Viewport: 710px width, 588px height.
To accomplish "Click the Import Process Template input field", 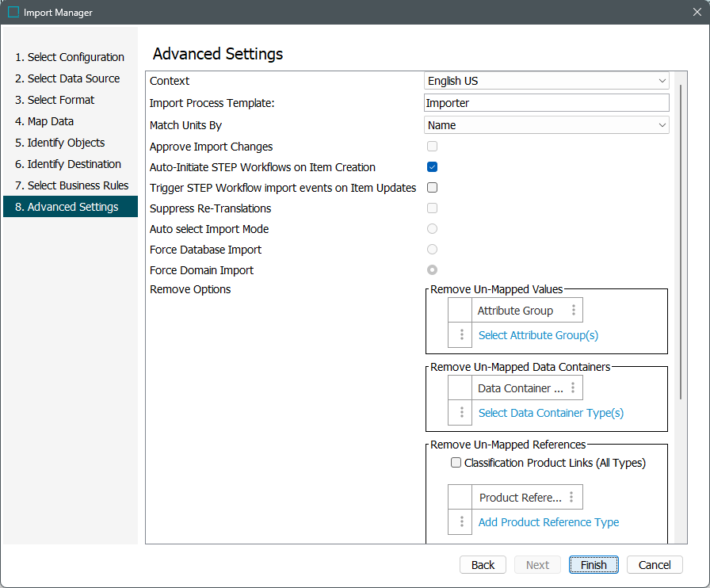I will coord(547,103).
